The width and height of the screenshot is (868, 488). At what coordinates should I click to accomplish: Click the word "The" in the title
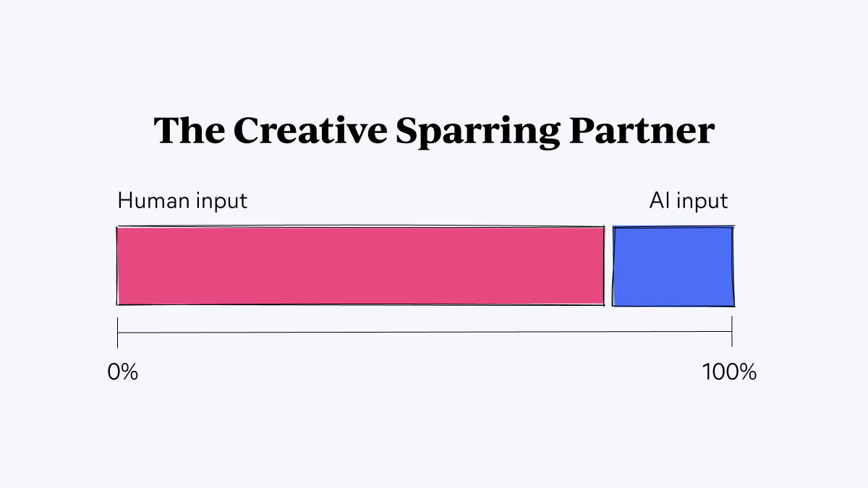click(188, 131)
